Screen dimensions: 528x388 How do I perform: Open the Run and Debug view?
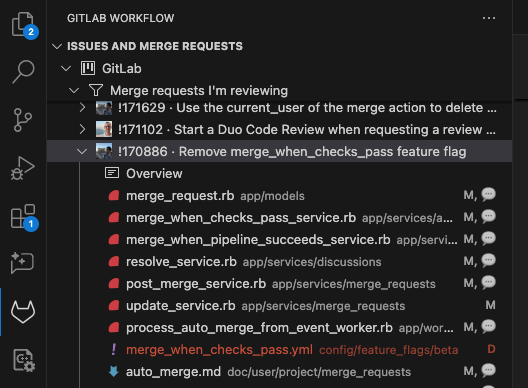pos(23,167)
